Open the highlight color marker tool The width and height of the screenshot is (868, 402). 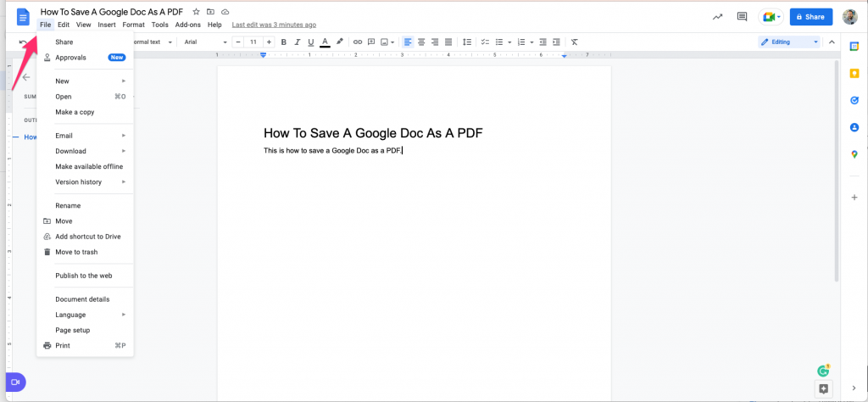click(x=340, y=42)
